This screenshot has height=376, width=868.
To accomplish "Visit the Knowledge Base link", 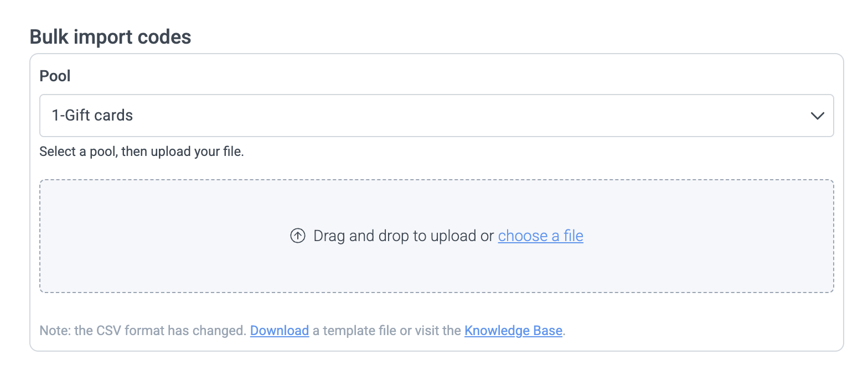I will pos(513,331).
